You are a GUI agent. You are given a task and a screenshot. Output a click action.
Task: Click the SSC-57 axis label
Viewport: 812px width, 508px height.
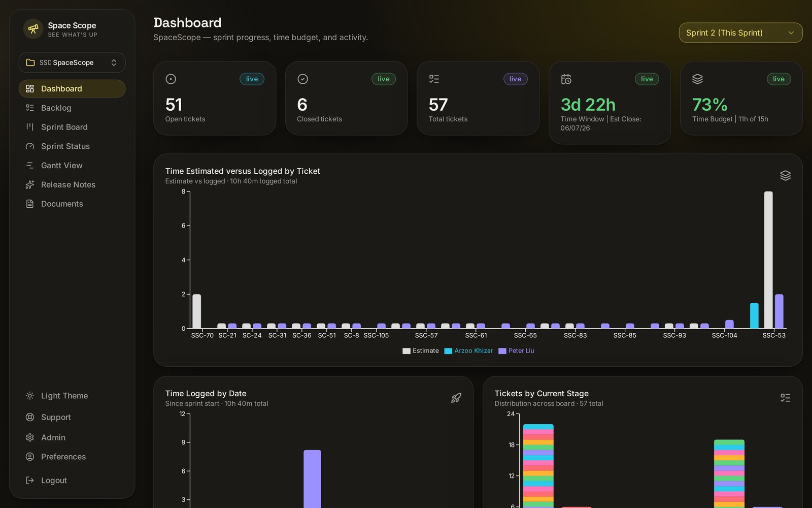pos(426,335)
